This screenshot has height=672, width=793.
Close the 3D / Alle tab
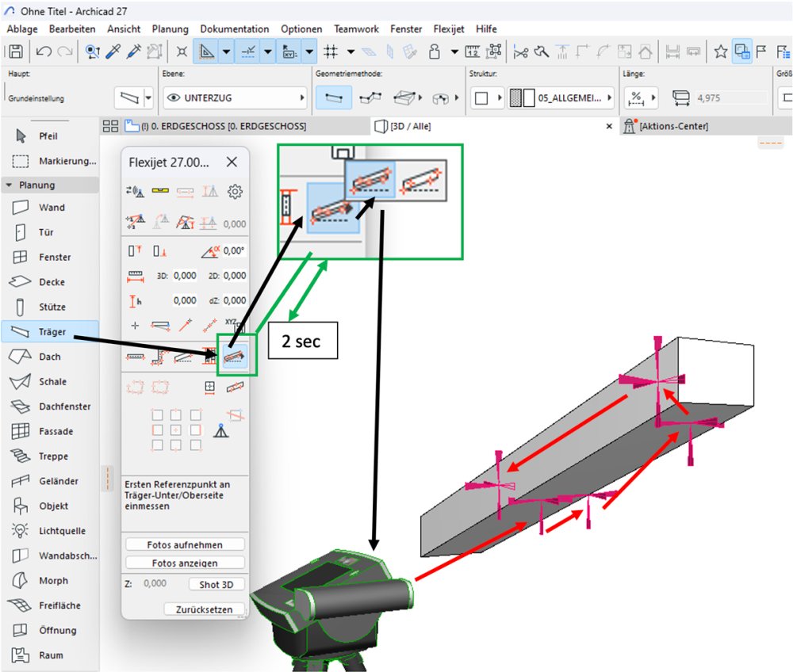click(x=609, y=126)
